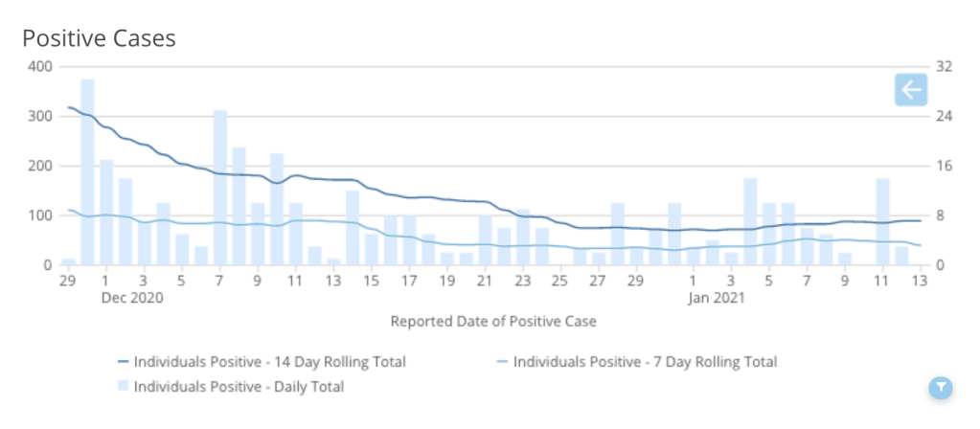980x429 pixels.
Task: Click the daily bar for December 1
Action: point(106,213)
